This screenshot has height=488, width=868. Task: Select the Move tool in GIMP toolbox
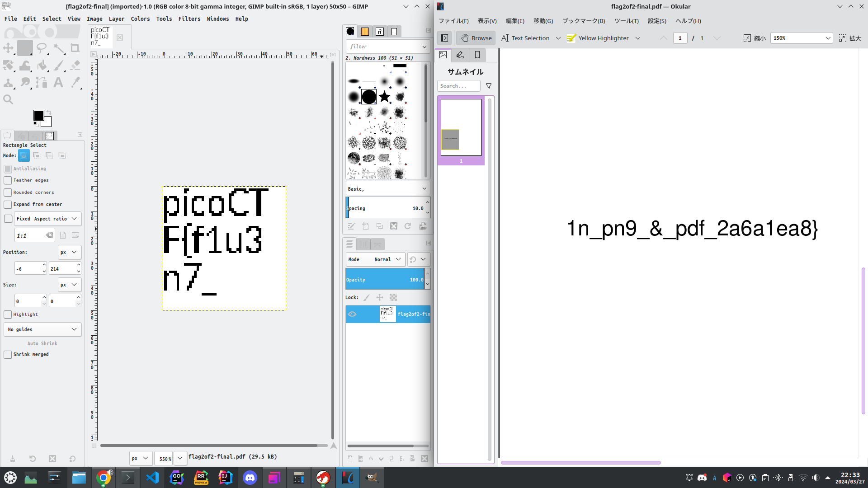click(x=8, y=48)
